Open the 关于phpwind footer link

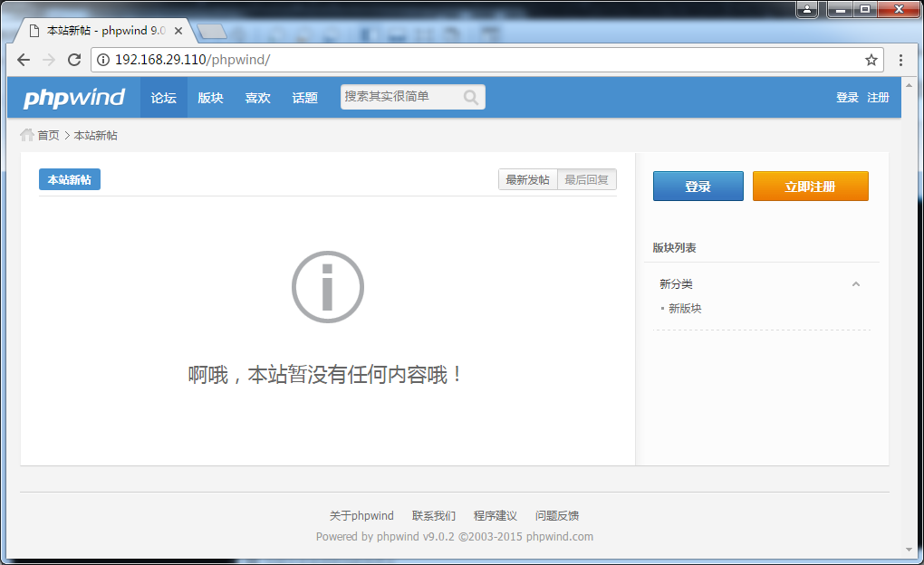click(361, 515)
